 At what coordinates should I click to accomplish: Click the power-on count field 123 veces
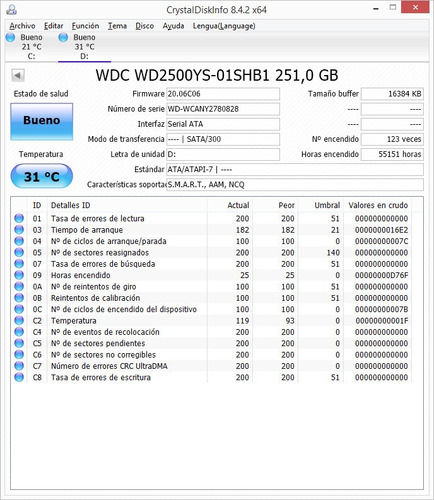(392, 139)
